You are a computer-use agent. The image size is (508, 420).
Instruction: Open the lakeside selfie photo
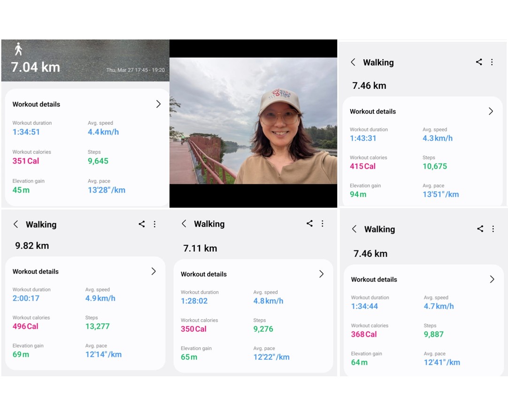(253, 121)
